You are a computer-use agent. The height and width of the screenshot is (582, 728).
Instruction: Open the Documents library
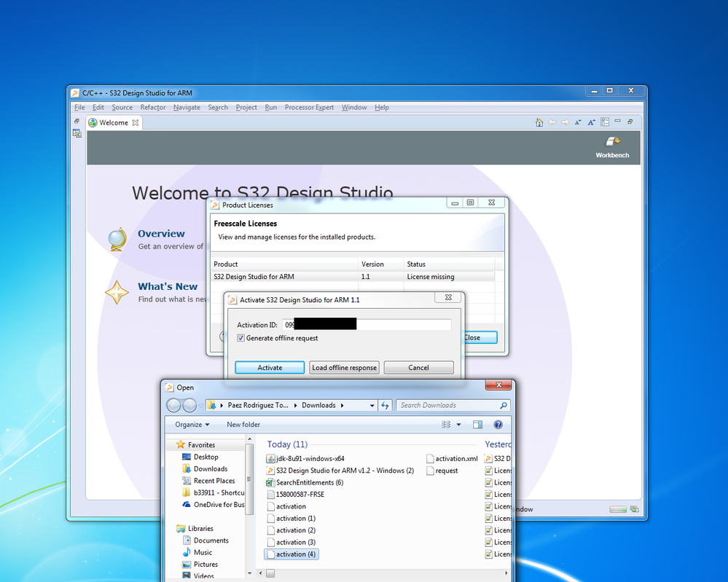(x=206, y=540)
